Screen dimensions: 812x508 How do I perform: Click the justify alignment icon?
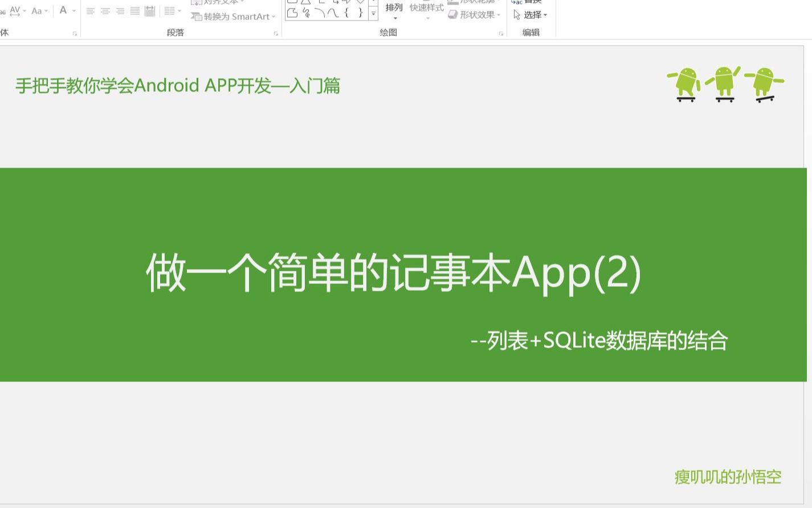(x=134, y=10)
